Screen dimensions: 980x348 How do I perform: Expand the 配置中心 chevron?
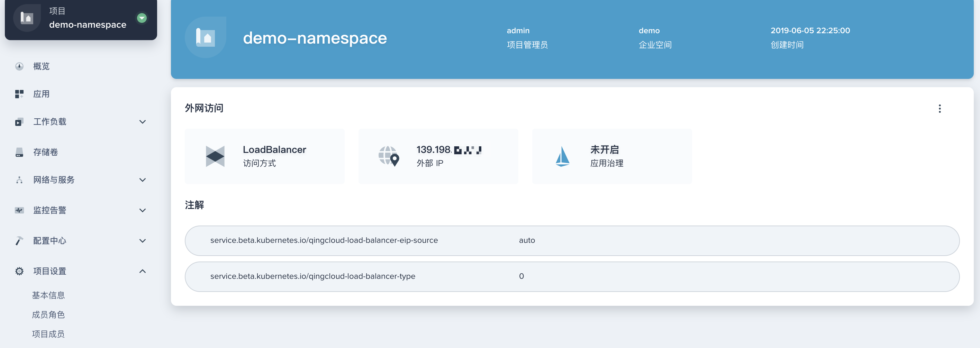pos(143,241)
